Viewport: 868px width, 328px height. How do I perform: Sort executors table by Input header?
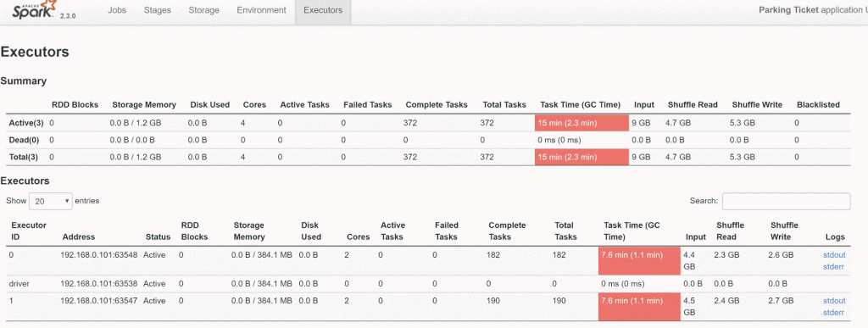(x=695, y=236)
